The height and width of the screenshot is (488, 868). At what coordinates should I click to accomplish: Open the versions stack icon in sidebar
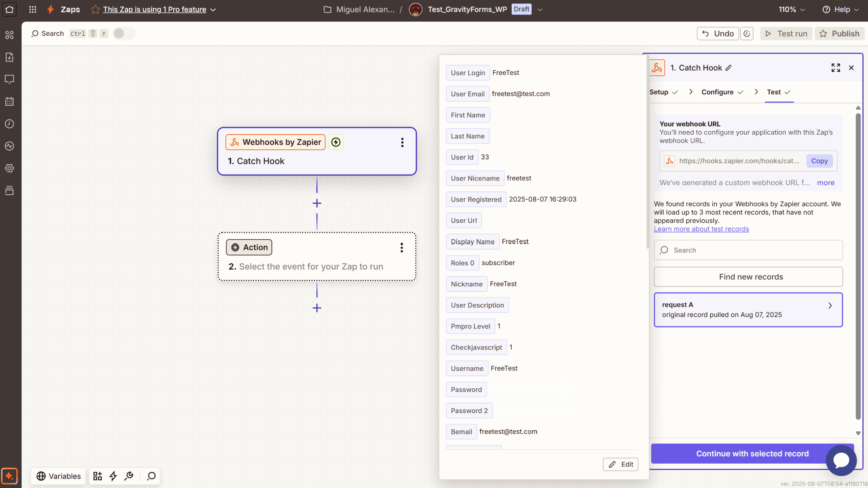coord(9,190)
